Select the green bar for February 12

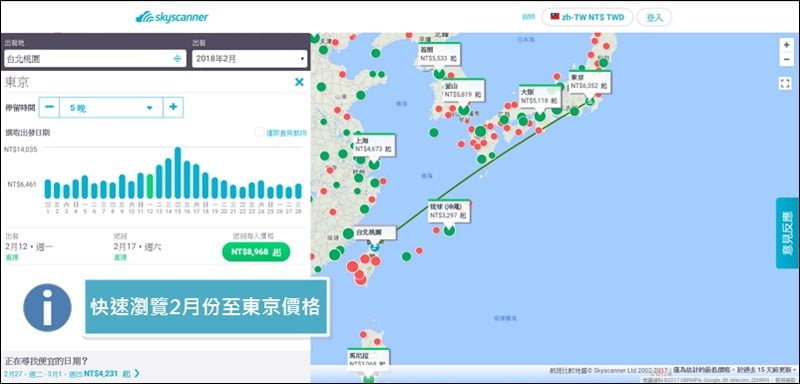tap(149, 186)
